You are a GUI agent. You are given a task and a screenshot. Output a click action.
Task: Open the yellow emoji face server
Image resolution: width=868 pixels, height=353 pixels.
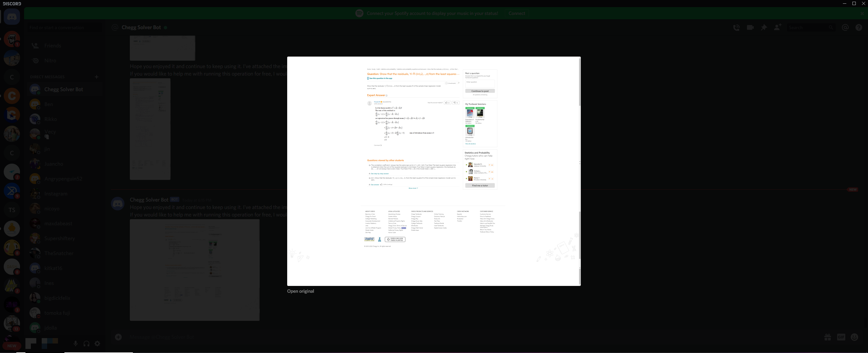pyautogui.click(x=12, y=248)
